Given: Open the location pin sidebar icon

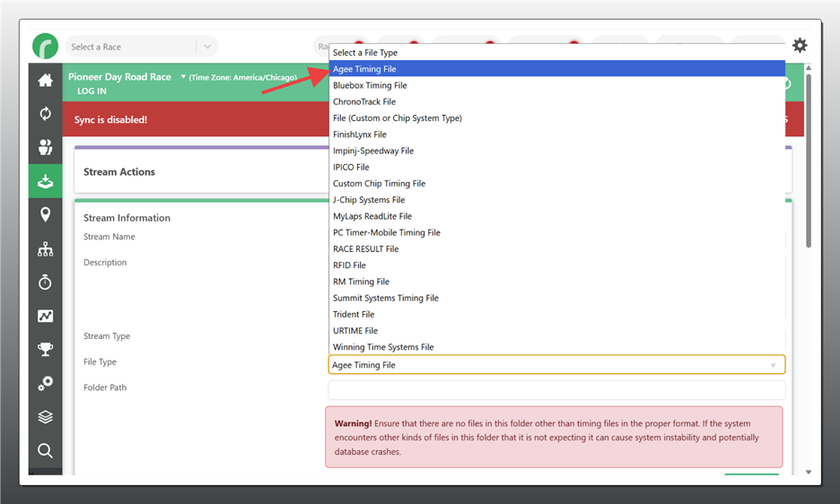Looking at the screenshot, I should click(46, 214).
